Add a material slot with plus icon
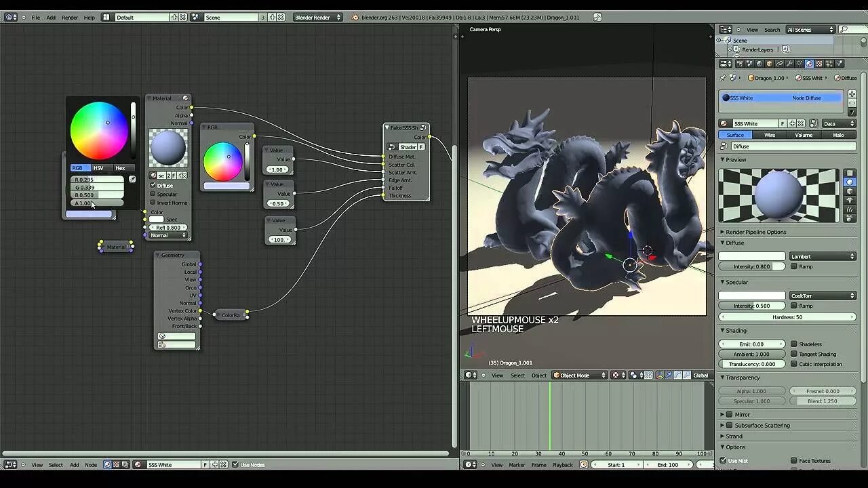Screen dimensions: 868x488 [852, 94]
